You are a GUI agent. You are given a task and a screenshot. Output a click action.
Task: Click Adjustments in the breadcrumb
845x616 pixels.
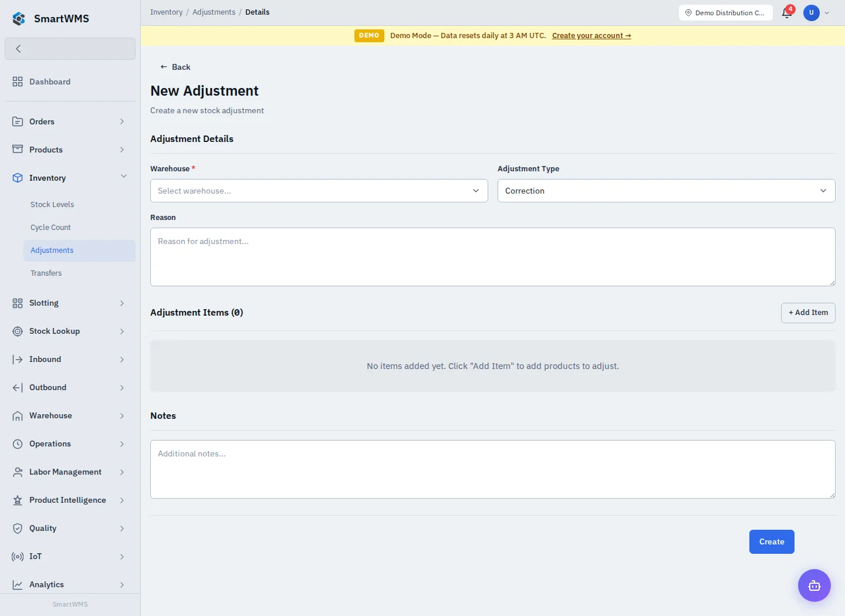tap(214, 12)
